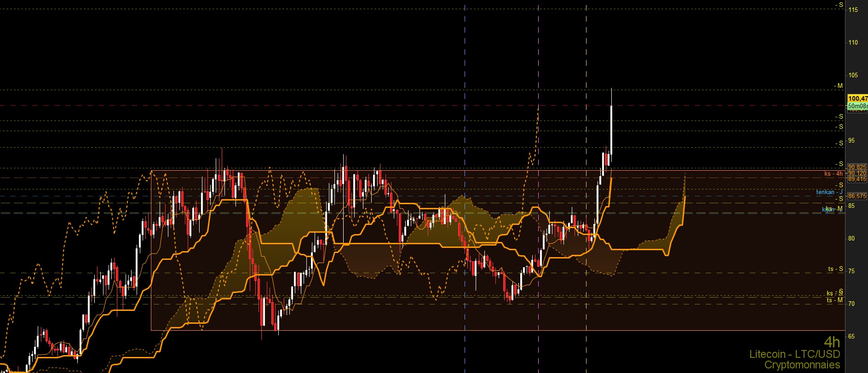Click the 'ts - S' level label

pos(835,269)
